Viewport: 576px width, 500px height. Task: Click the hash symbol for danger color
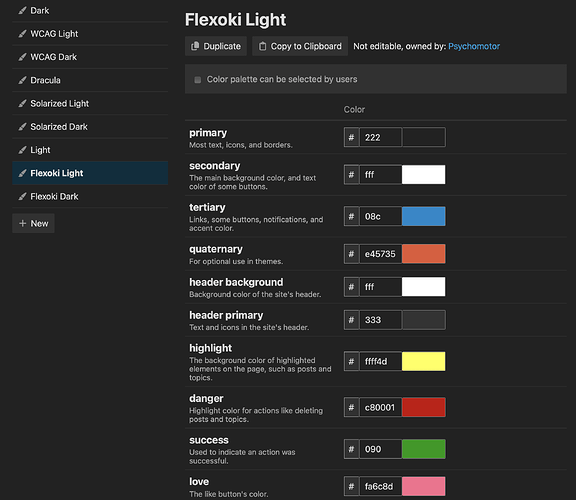click(x=352, y=407)
